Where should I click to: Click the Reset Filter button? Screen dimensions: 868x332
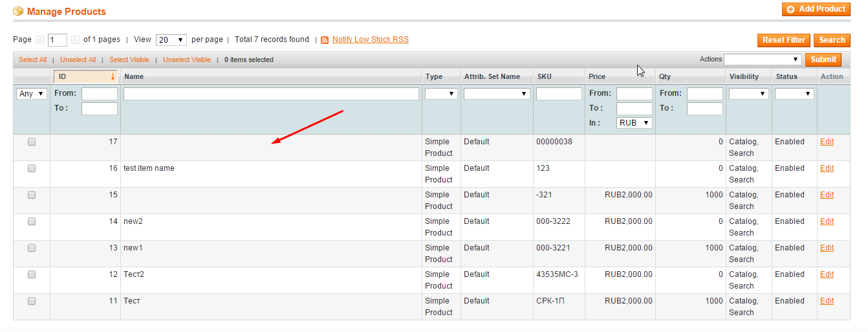(783, 40)
